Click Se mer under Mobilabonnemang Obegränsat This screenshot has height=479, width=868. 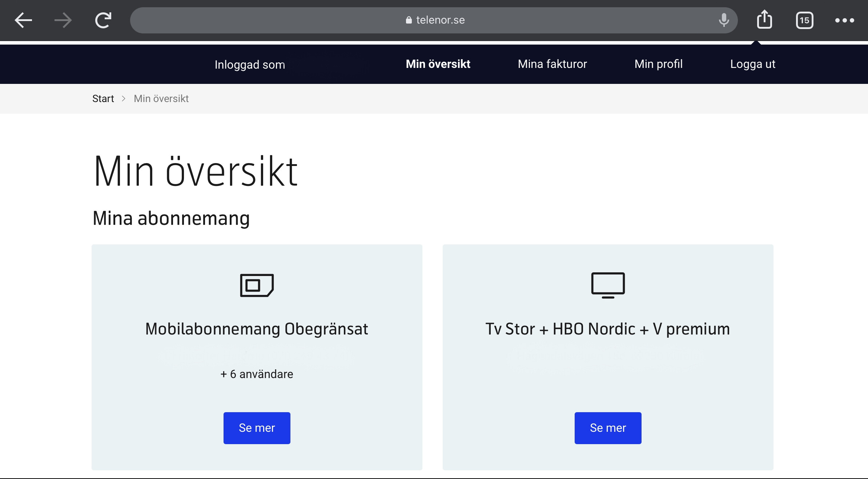(257, 428)
